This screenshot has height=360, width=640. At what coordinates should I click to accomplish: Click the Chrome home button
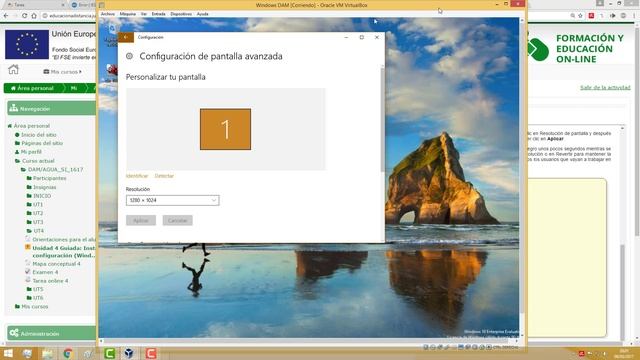[34, 16]
